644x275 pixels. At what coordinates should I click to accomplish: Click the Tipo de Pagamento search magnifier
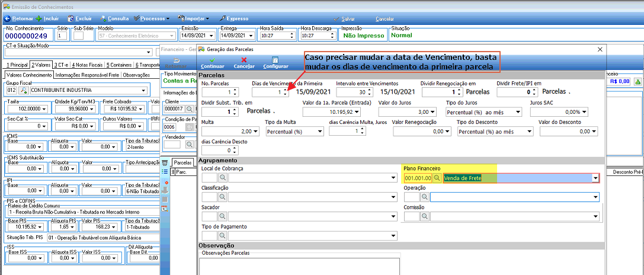click(x=222, y=236)
